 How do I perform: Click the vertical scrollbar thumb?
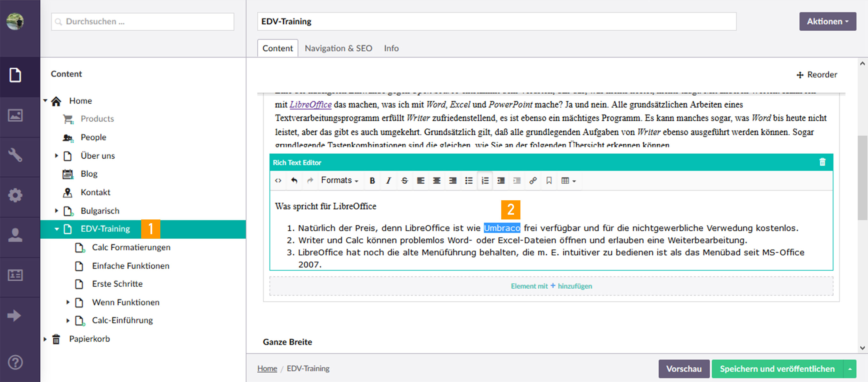click(862, 178)
